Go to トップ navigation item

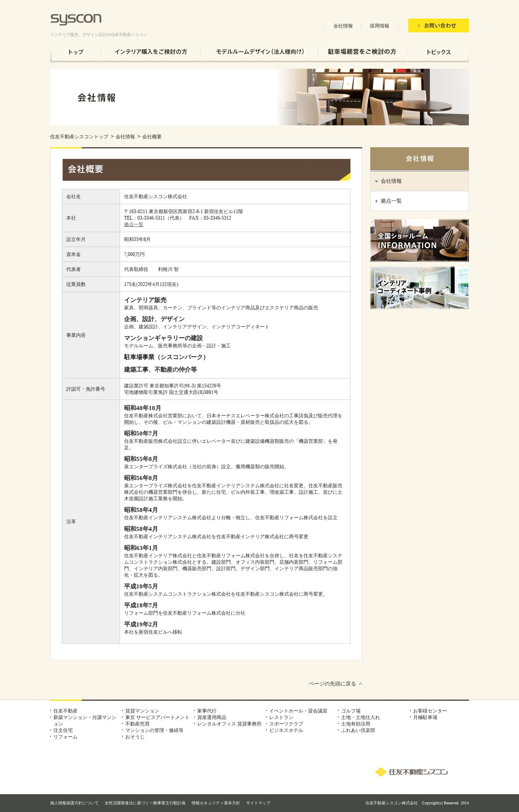tap(76, 52)
